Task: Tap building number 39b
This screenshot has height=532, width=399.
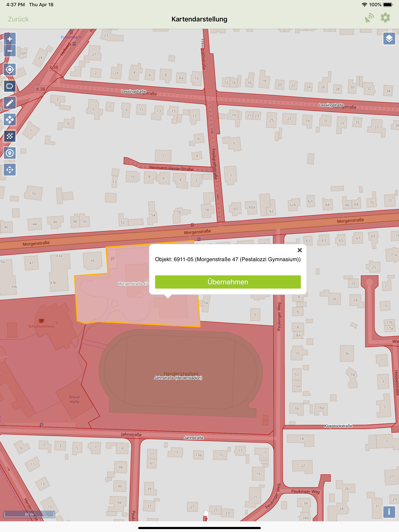Action: click(14, 287)
